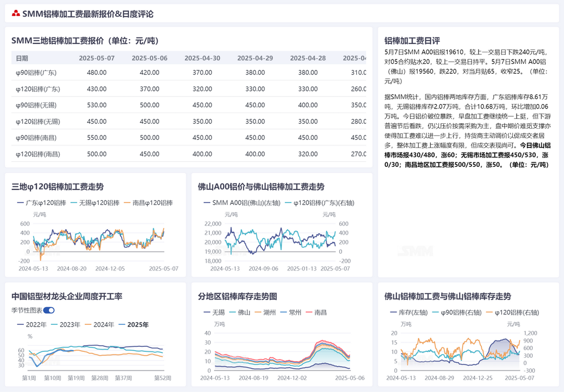
Task: Hide the 广东φ120铝棒 legend series
Action: click(42, 203)
